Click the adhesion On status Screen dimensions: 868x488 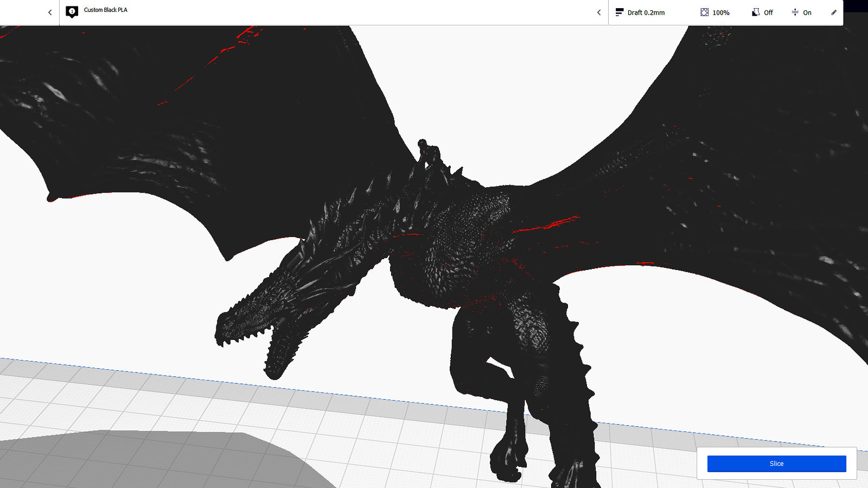coord(807,12)
